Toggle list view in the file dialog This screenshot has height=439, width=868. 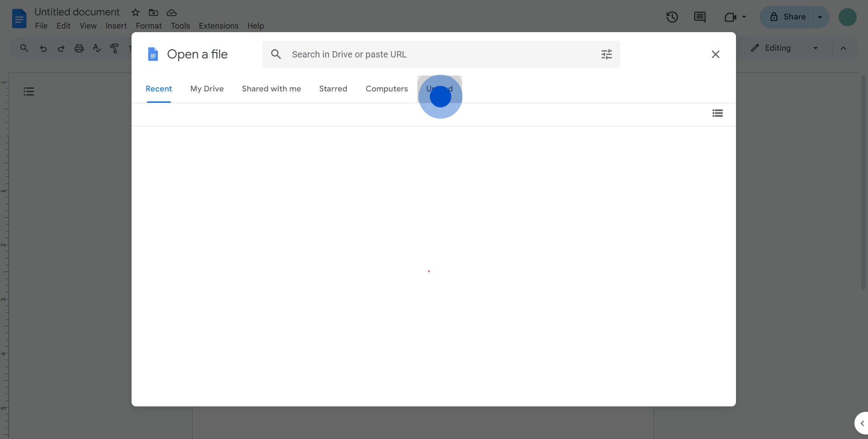tap(717, 113)
